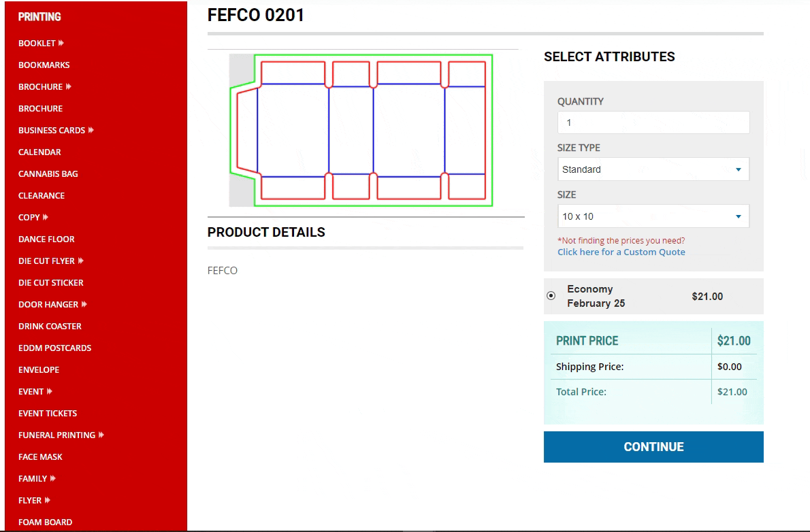Click the arrow icon next to DOOR HANGER
The height and width of the screenshot is (532, 810).
click(x=84, y=304)
